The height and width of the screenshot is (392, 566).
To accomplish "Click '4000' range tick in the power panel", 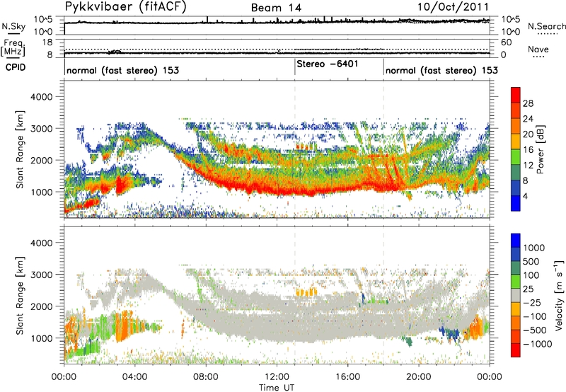I will (41, 97).
